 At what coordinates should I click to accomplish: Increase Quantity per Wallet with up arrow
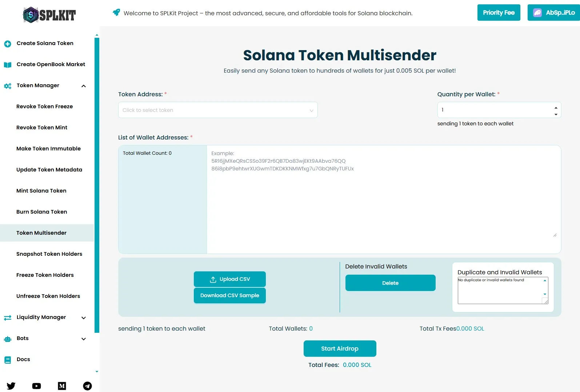coord(556,108)
